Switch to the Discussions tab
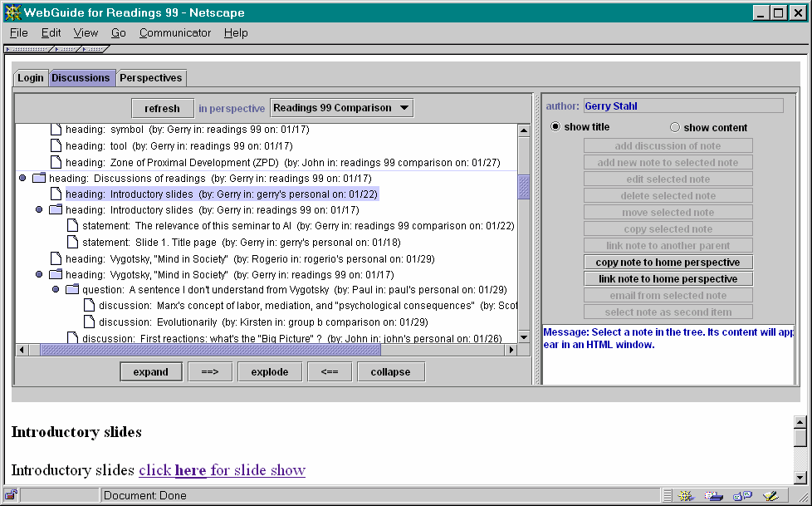 81,78
